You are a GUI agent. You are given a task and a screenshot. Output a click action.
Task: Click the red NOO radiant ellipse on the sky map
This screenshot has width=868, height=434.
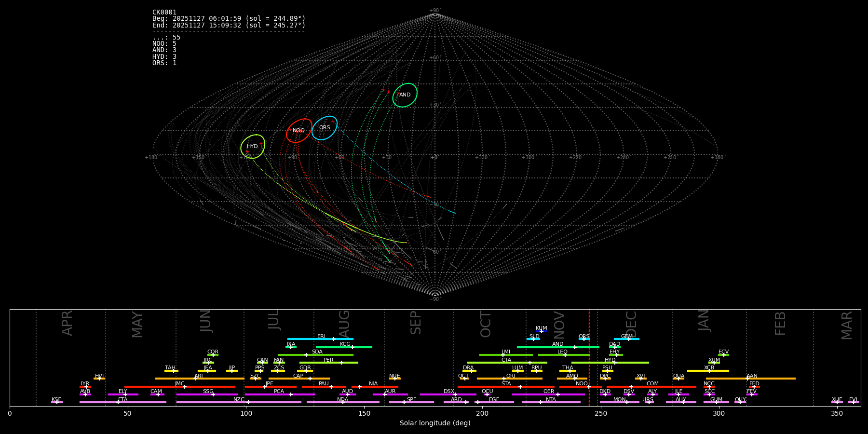click(299, 131)
